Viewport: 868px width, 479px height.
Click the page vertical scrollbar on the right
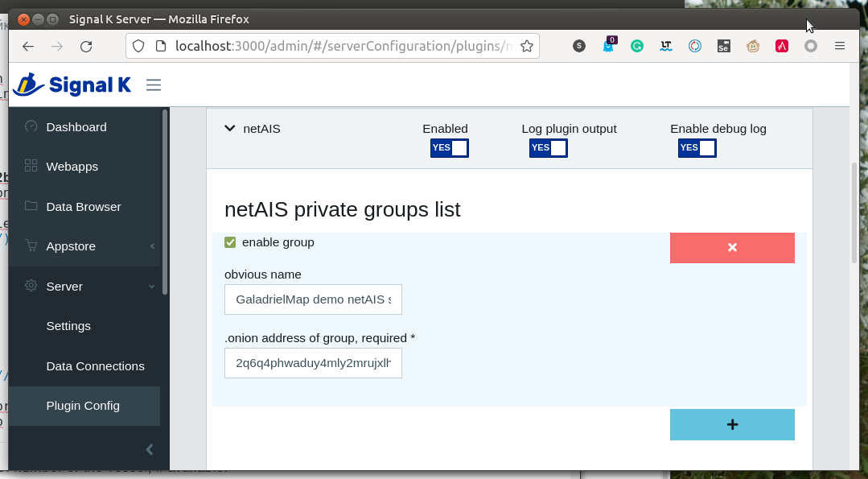[x=855, y=213]
